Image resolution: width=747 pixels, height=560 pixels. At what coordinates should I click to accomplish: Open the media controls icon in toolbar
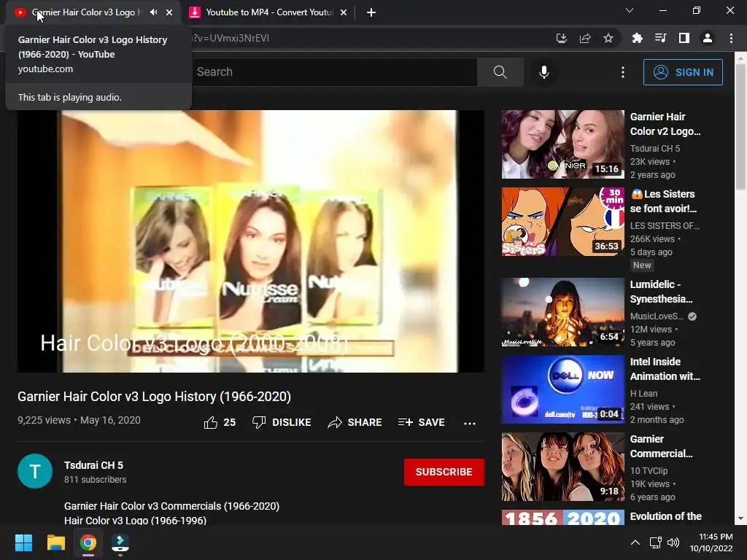(660, 38)
